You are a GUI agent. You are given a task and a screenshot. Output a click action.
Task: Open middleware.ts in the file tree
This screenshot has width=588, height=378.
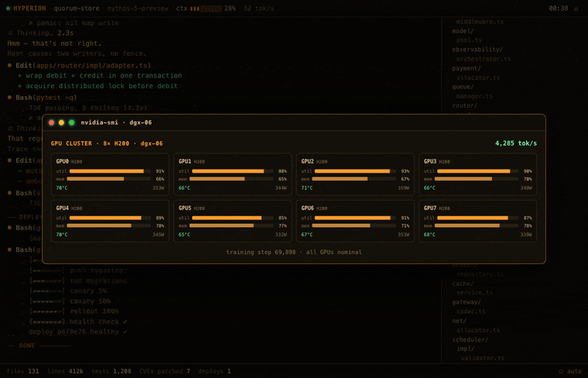480,22
